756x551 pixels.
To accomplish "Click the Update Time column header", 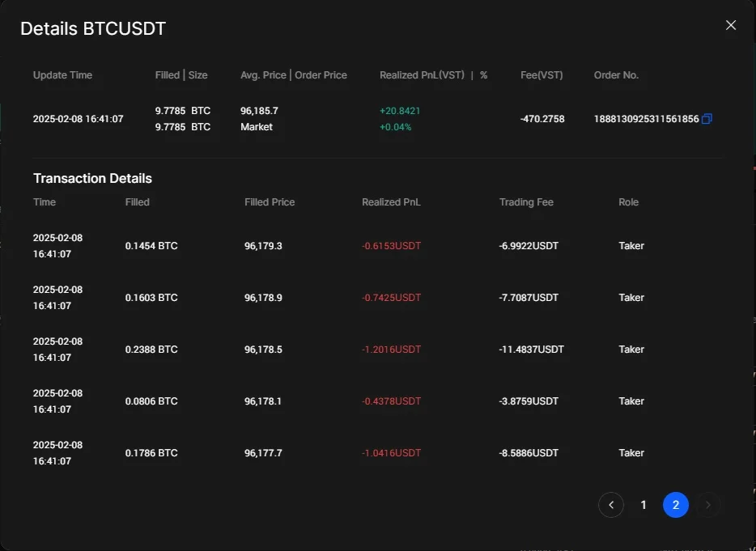I will point(62,75).
